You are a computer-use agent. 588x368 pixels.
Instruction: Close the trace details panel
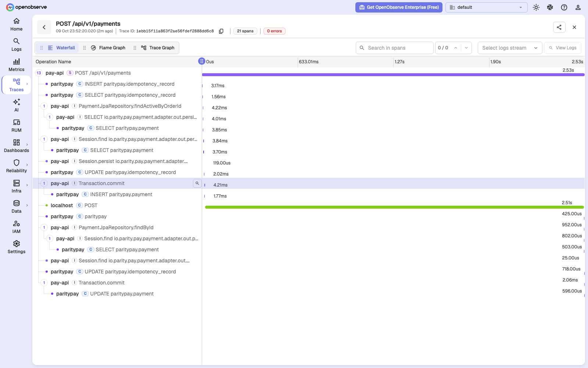coord(574,27)
